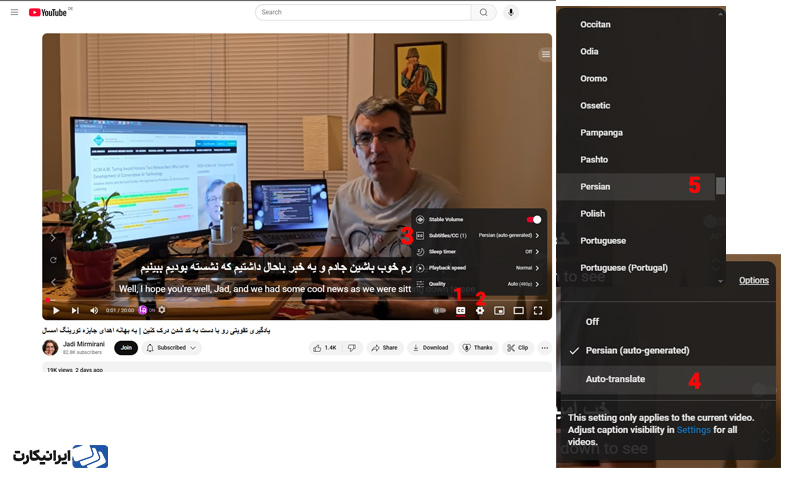Toggle the autoplay switch in player bar
This screenshot has height=477, width=800.
(x=439, y=310)
